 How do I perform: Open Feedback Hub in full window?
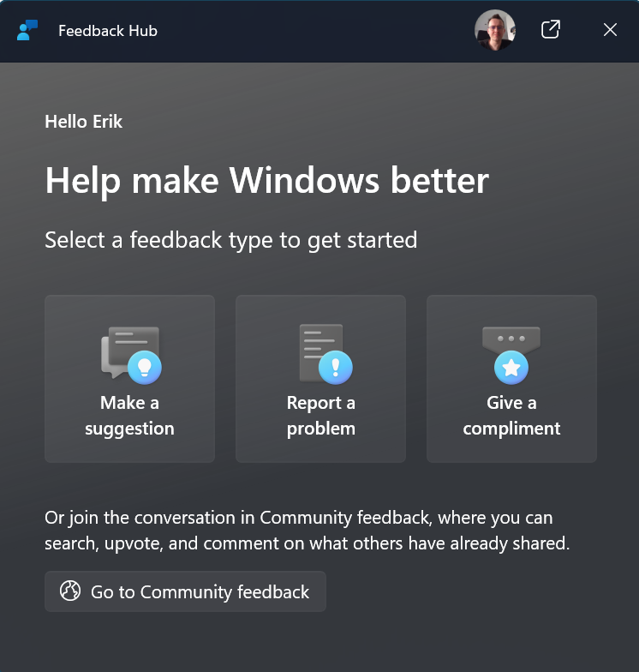[x=551, y=30]
